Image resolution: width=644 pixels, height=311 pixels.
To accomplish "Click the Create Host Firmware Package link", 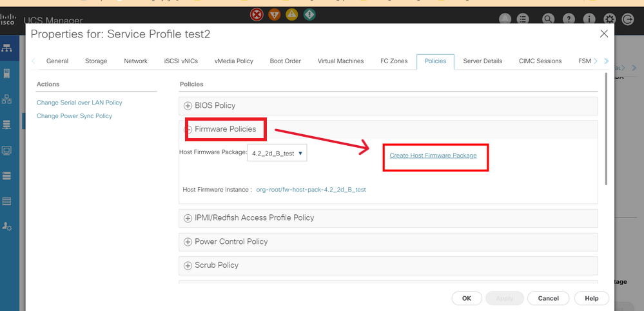I will tap(433, 155).
